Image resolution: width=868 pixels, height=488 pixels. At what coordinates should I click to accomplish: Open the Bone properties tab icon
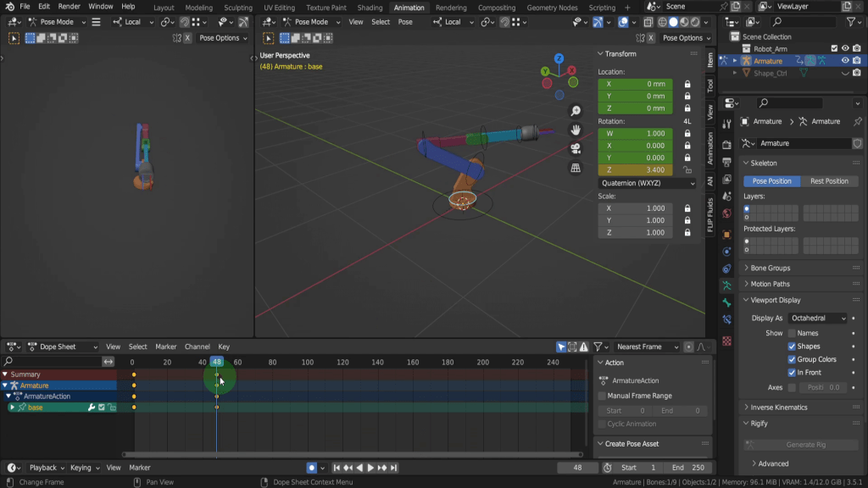[726, 302]
